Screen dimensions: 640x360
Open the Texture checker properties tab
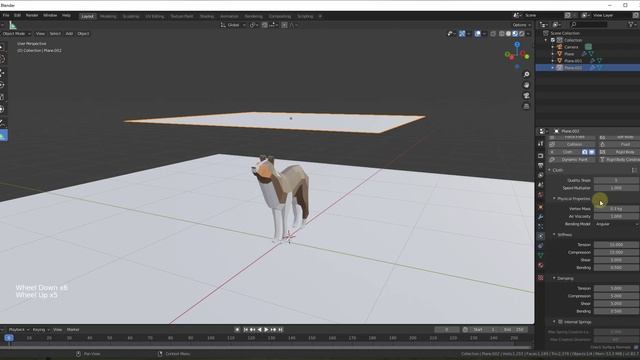click(x=540, y=278)
